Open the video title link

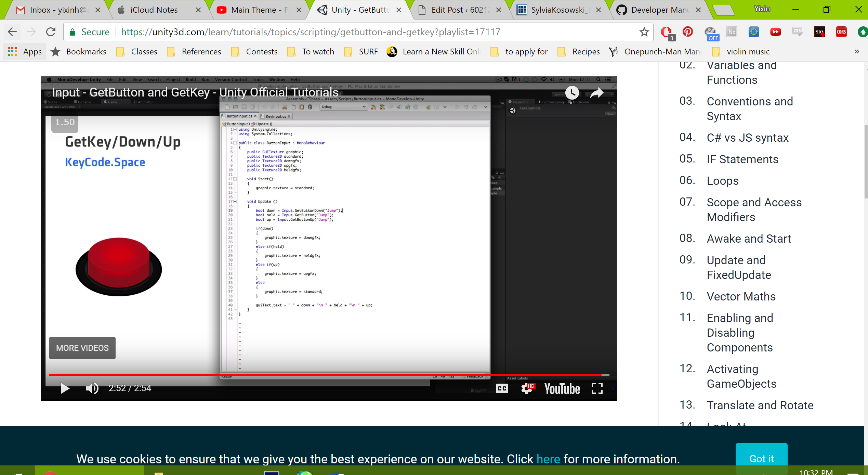pyautogui.click(x=195, y=92)
